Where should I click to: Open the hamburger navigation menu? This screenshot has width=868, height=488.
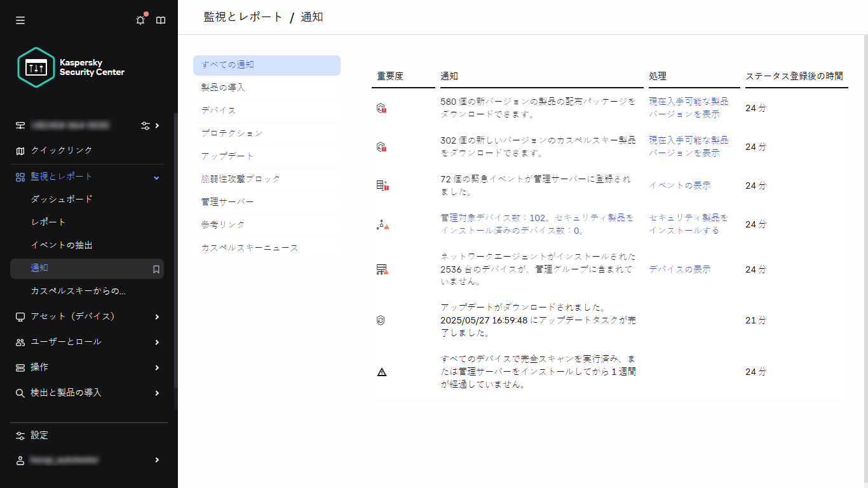(x=20, y=20)
